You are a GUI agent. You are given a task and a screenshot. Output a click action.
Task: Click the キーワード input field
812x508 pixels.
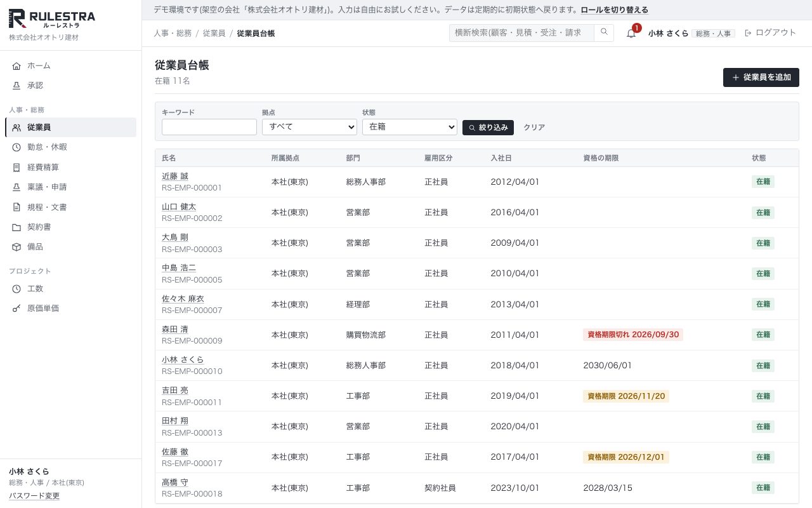(209, 127)
